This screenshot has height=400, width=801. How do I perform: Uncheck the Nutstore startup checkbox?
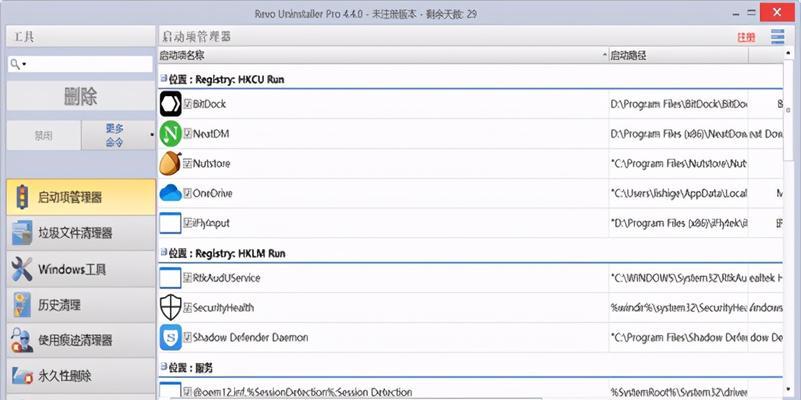coord(187,163)
